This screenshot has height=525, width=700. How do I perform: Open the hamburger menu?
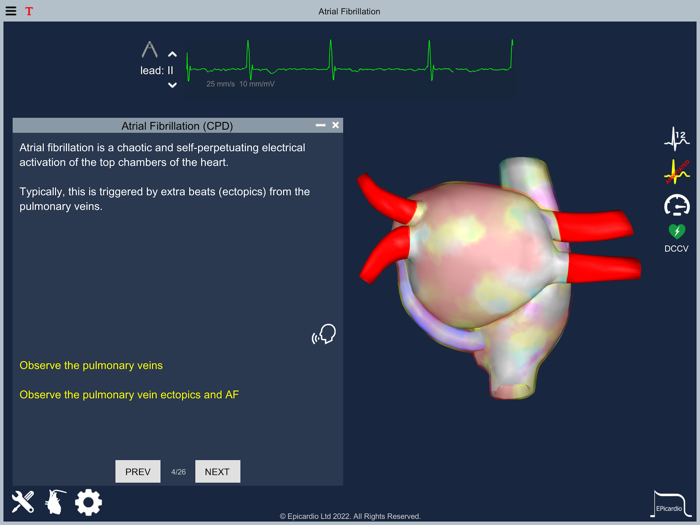11,11
